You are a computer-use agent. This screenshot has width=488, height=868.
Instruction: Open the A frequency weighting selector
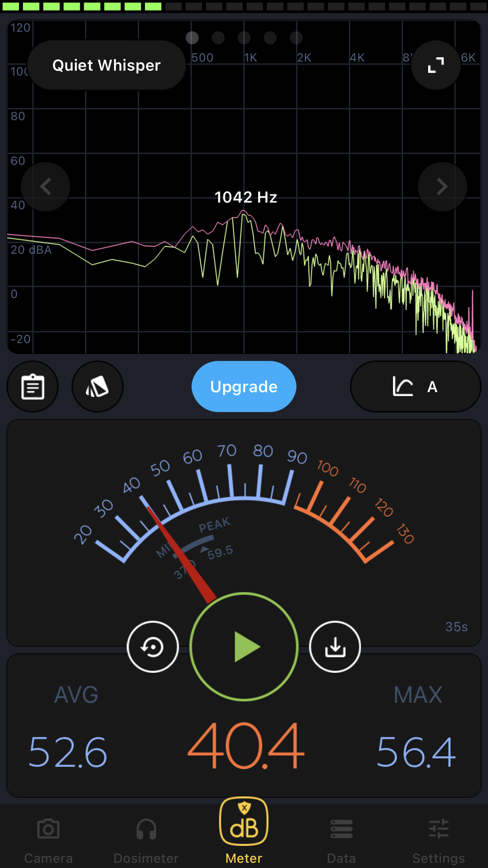pos(415,387)
